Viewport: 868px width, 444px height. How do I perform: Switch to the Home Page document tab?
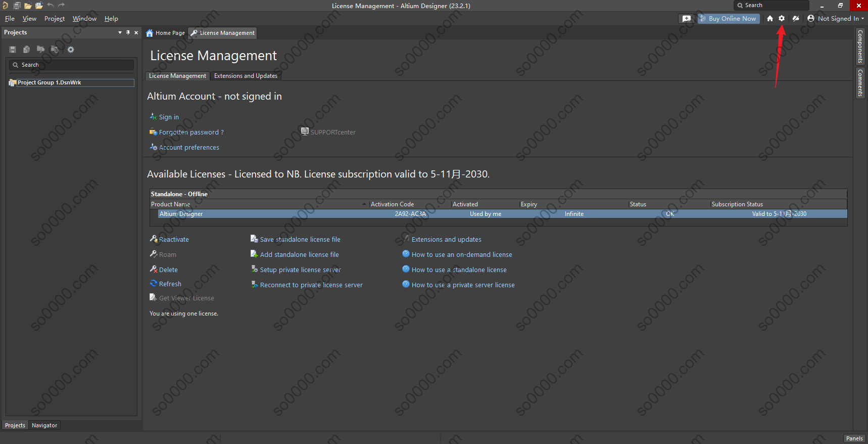(x=165, y=33)
